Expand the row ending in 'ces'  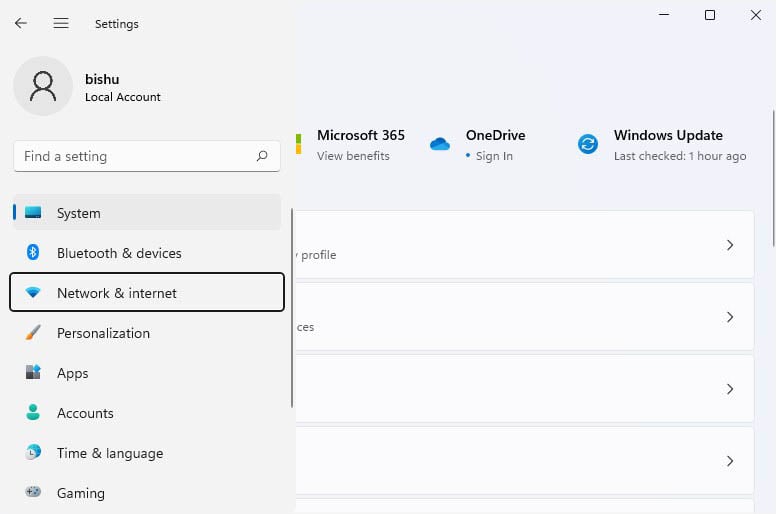(x=525, y=317)
